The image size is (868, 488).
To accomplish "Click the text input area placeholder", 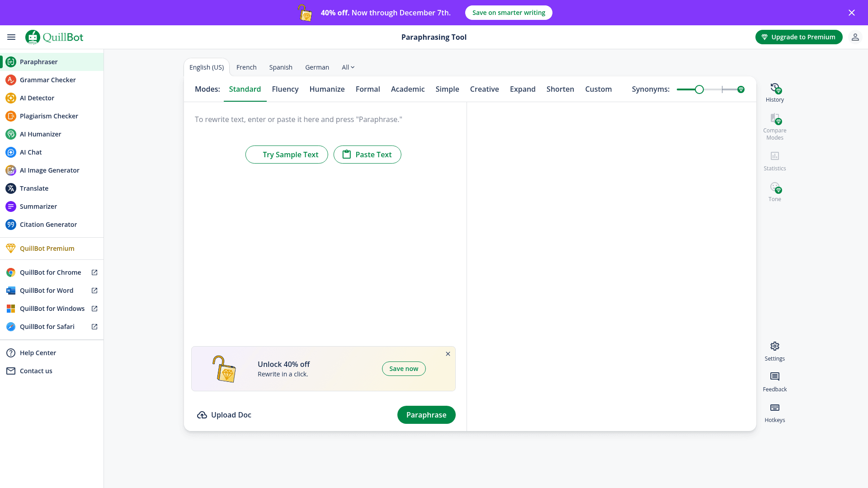I will 298,119.
